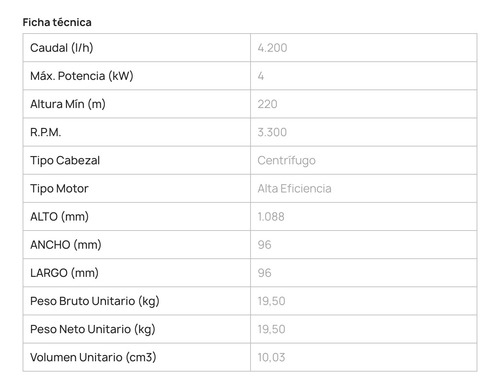
Task: Click the Ficha técnica heading
Action: click(x=57, y=22)
